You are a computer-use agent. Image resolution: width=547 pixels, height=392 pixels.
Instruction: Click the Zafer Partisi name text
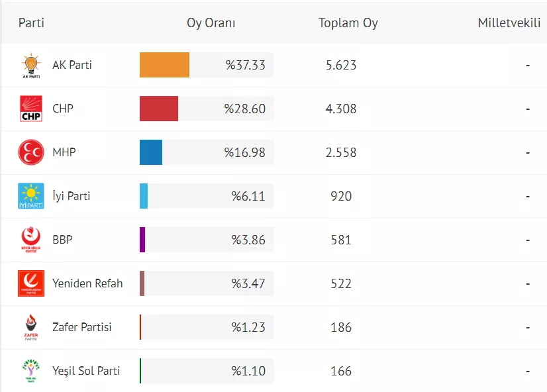coord(82,327)
